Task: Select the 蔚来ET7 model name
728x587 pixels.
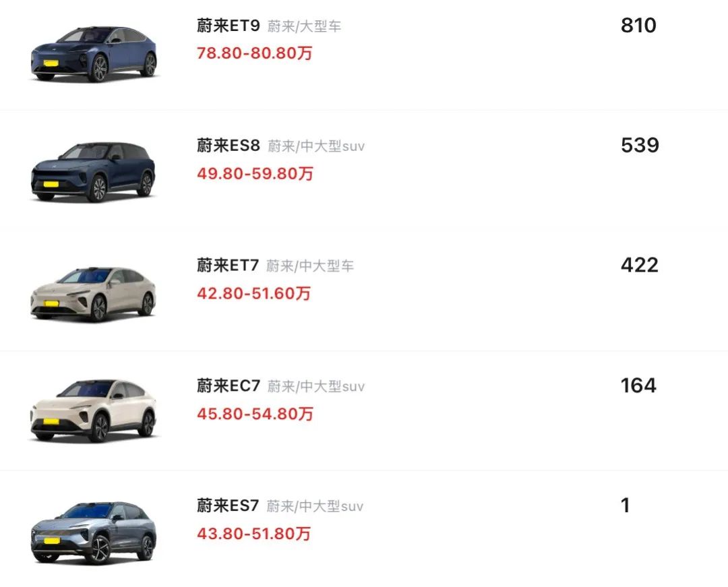Action: coord(228,265)
